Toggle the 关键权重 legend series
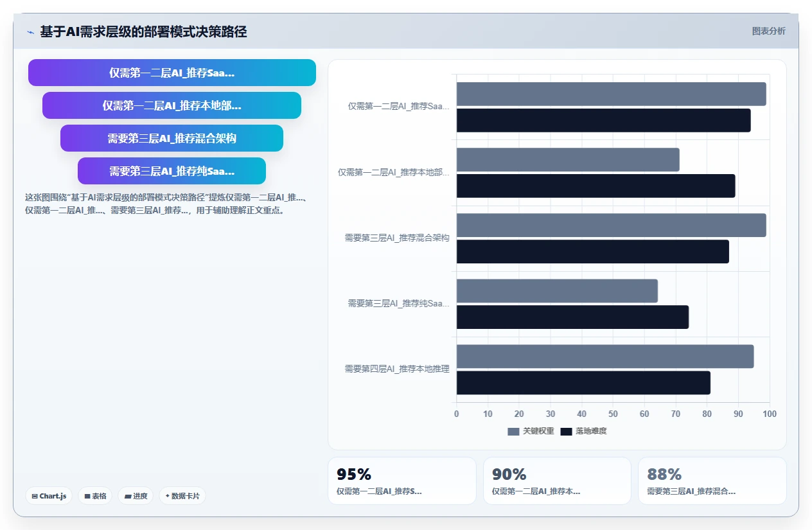812x530 pixels. coord(531,431)
